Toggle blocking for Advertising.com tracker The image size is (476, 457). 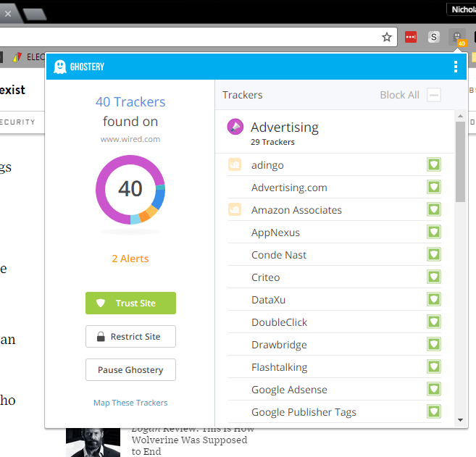tap(434, 188)
